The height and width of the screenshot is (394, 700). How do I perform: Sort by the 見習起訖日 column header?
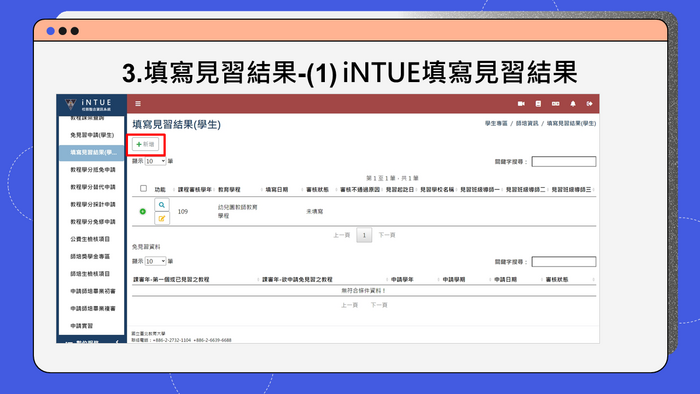coord(400,190)
